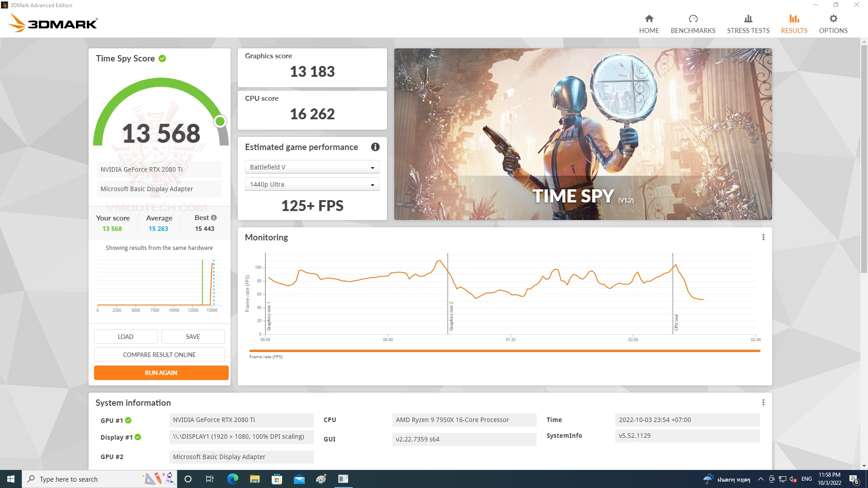Click the COMPARE RESULT ONLINE button

159,355
